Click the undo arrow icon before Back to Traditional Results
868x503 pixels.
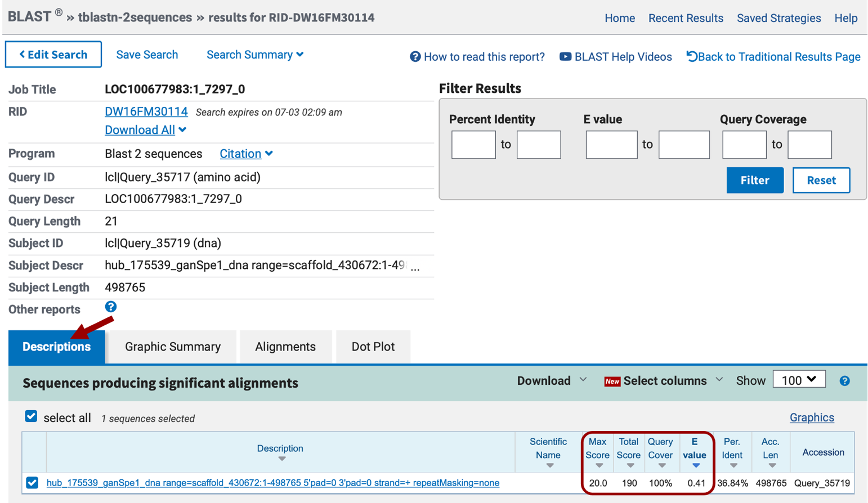(692, 56)
